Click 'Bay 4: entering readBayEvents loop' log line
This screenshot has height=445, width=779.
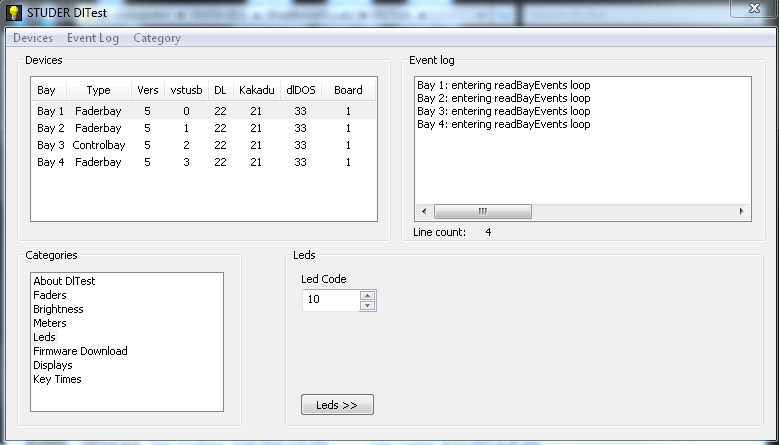coord(503,124)
